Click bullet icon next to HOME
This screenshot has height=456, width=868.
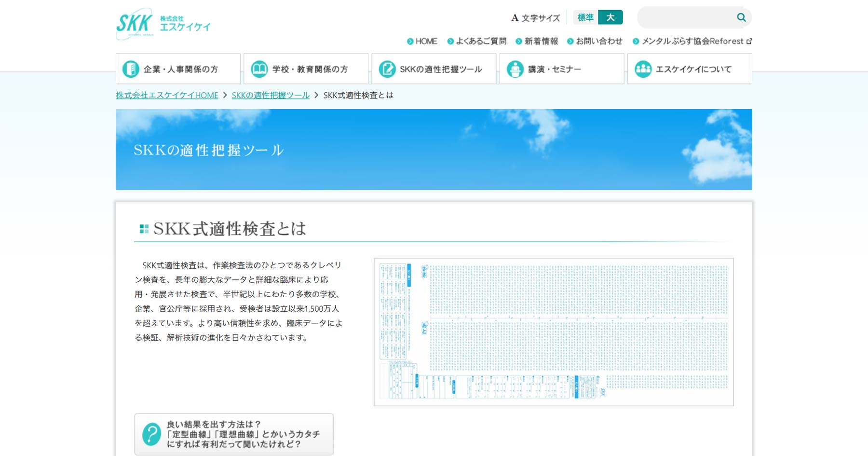[410, 41]
